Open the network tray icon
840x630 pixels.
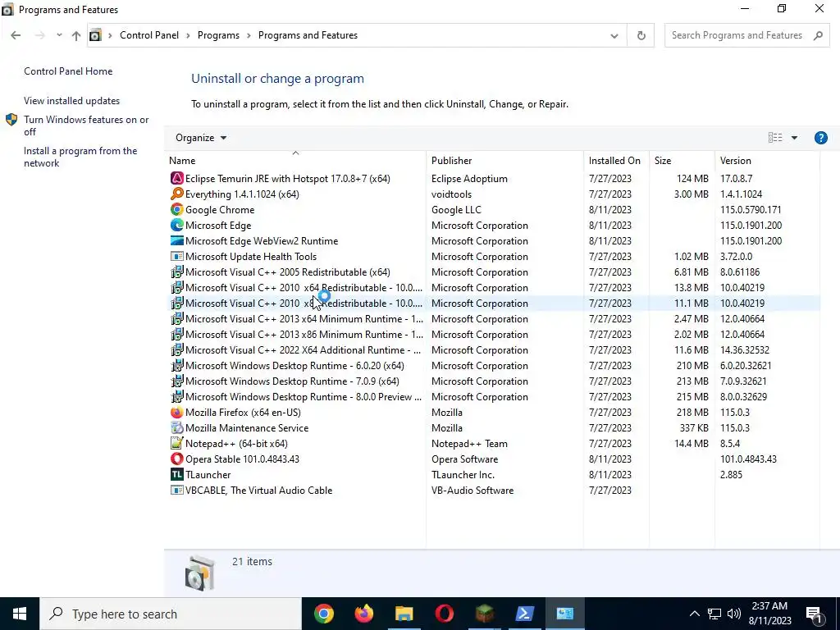click(714, 614)
